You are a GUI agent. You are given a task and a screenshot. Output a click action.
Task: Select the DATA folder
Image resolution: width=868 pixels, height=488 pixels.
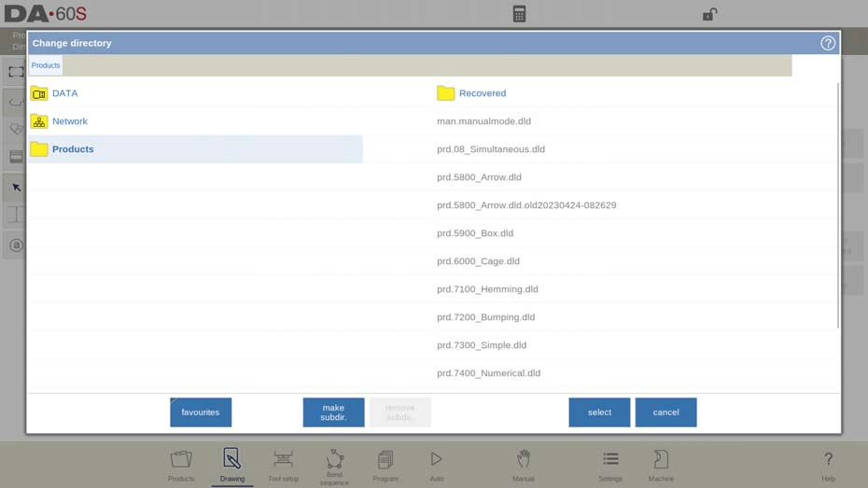tap(64, 93)
